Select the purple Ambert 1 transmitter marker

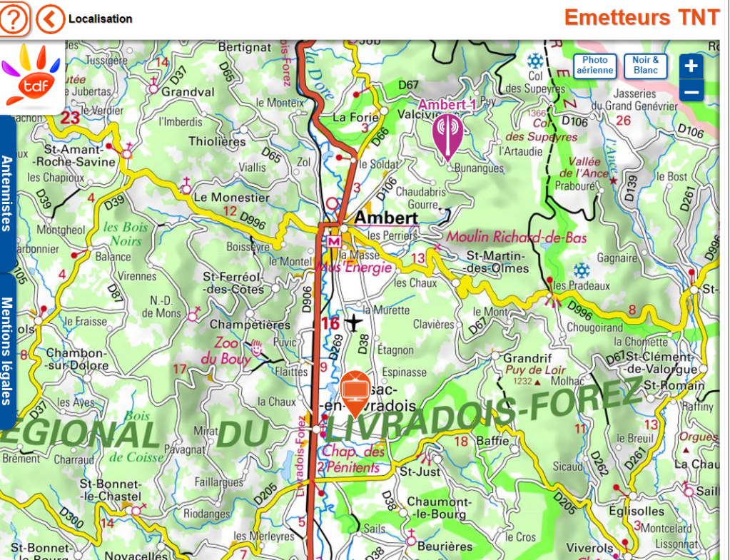(447, 134)
